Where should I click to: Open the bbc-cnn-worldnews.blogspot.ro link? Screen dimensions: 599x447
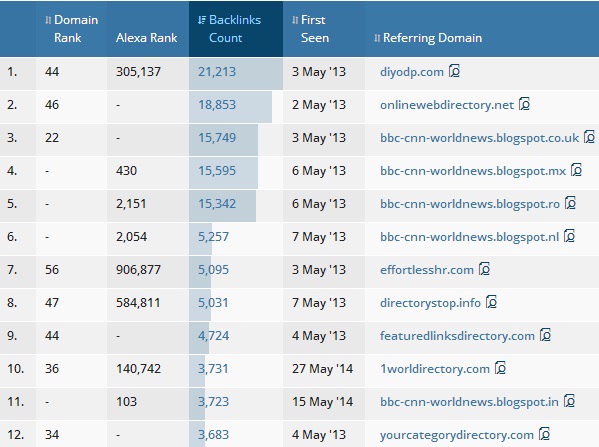coord(470,204)
